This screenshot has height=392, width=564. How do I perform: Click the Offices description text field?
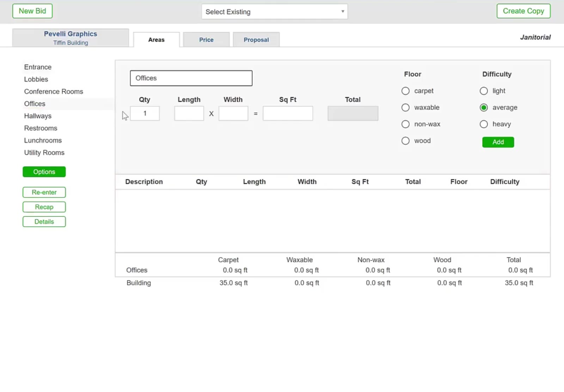pyautogui.click(x=191, y=78)
